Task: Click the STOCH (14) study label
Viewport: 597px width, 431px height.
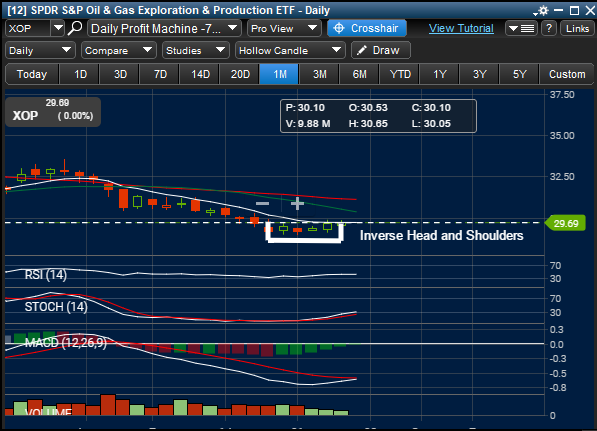Action: pos(56,306)
